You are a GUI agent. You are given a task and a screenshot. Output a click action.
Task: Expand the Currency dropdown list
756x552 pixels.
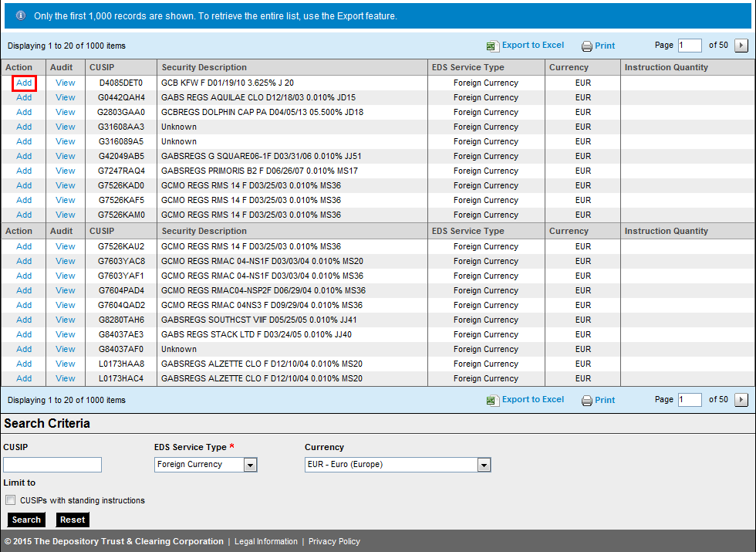tap(484, 465)
